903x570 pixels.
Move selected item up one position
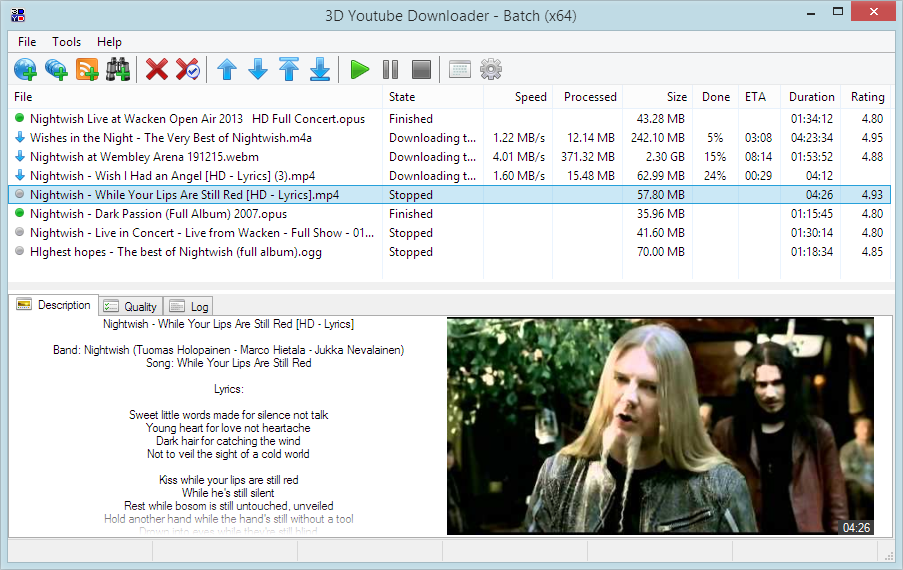click(227, 69)
